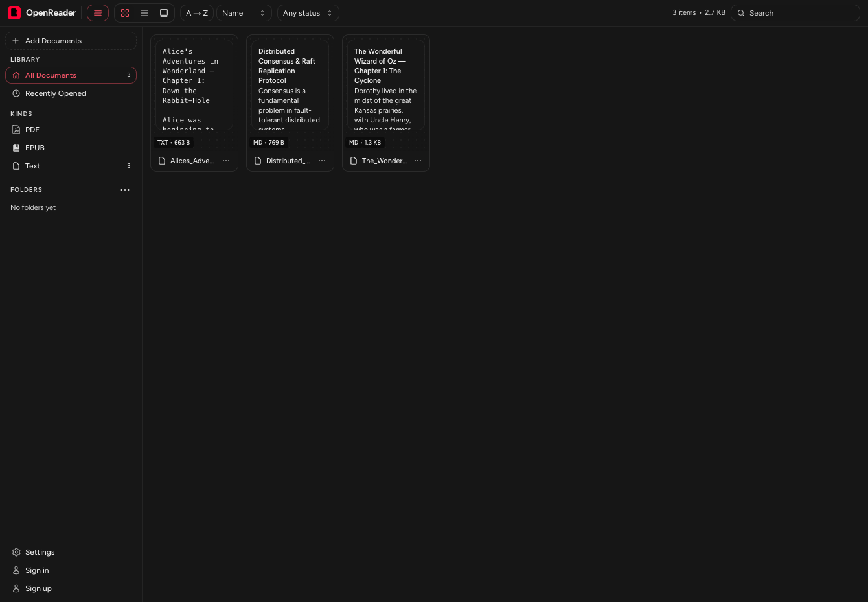The image size is (868, 602).
Task: Open the Name sort dropdown
Action: (244, 13)
